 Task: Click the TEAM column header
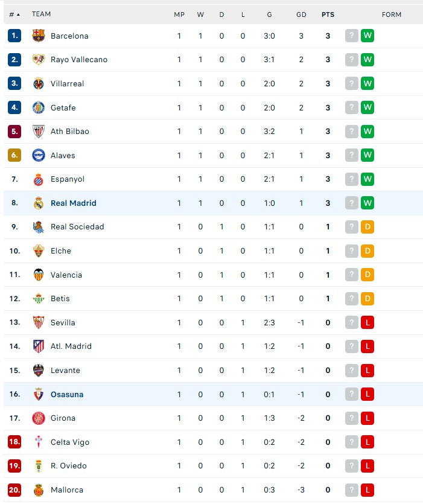41,14
